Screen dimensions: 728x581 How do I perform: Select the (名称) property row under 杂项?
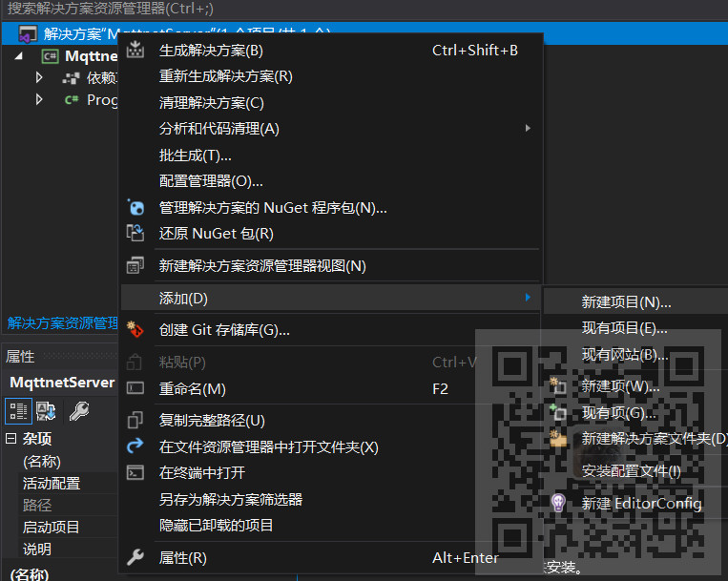[x=68, y=462]
